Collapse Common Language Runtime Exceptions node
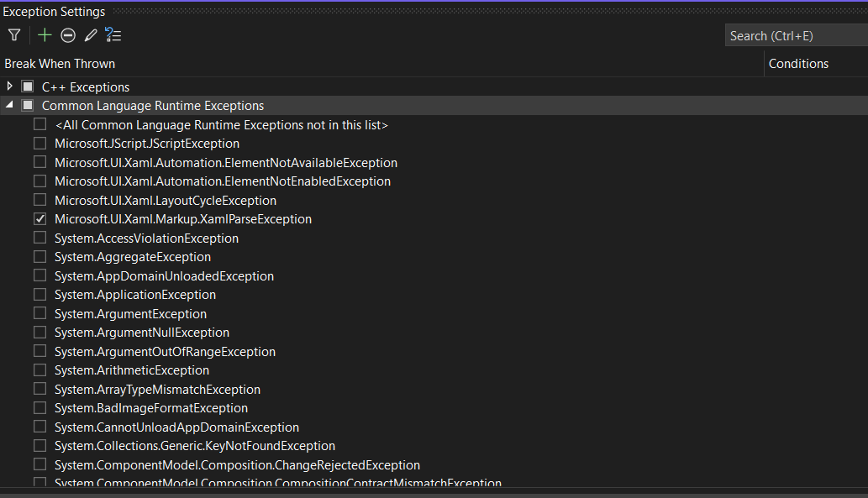The width and height of the screenshot is (868, 498). pyautogui.click(x=9, y=106)
